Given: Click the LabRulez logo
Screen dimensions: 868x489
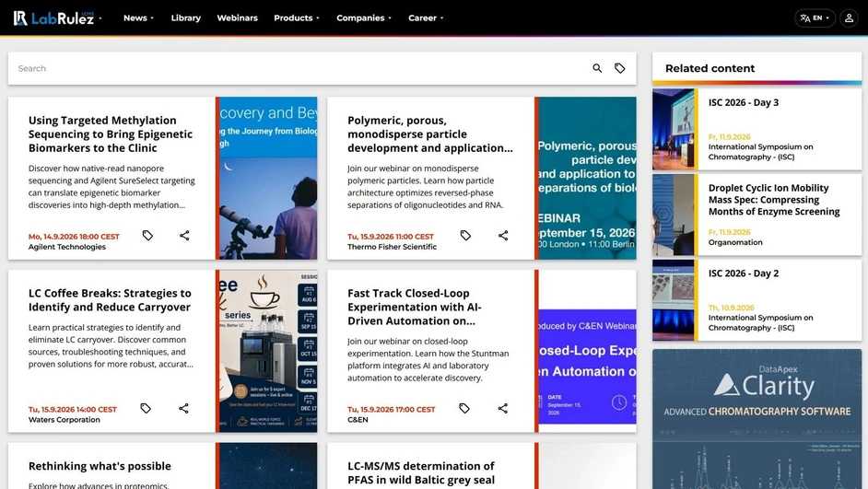Looking at the screenshot, I should [53, 18].
